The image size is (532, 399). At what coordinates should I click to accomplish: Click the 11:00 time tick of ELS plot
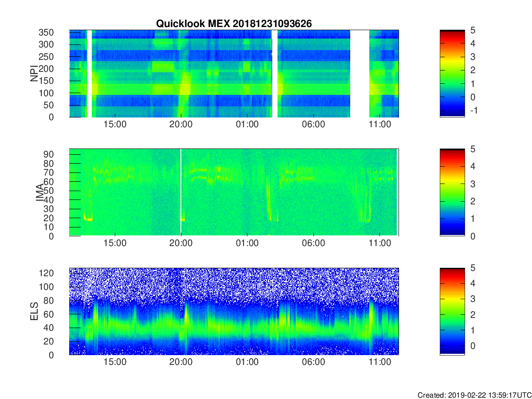pyautogui.click(x=379, y=362)
